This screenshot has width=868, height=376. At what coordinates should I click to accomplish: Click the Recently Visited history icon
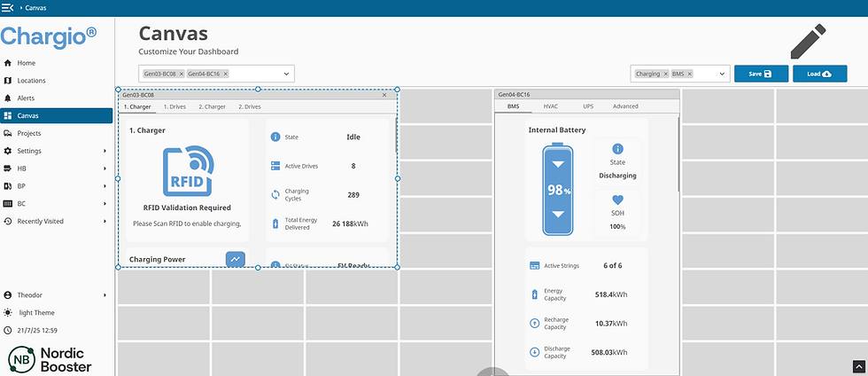point(8,222)
